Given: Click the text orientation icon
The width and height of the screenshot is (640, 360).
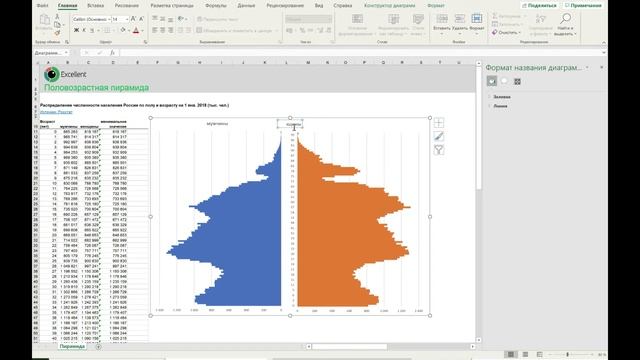Looking at the screenshot, I should pos(181,19).
